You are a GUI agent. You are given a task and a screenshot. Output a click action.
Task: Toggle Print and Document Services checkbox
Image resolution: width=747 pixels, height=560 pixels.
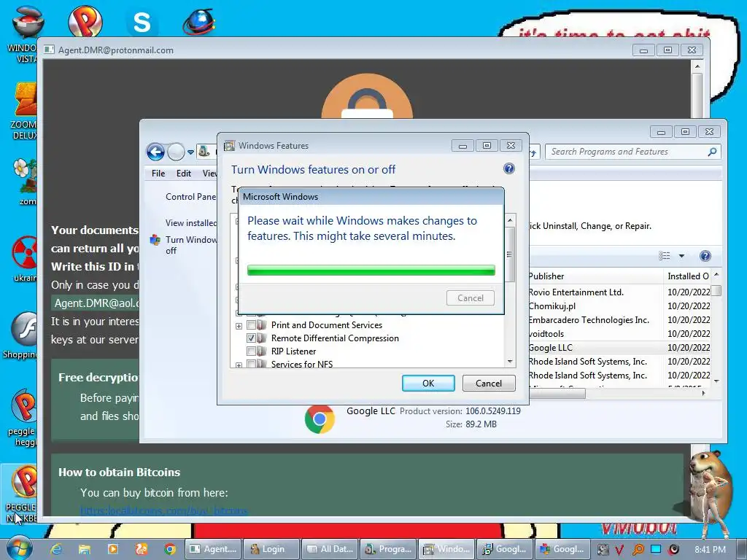(x=251, y=325)
